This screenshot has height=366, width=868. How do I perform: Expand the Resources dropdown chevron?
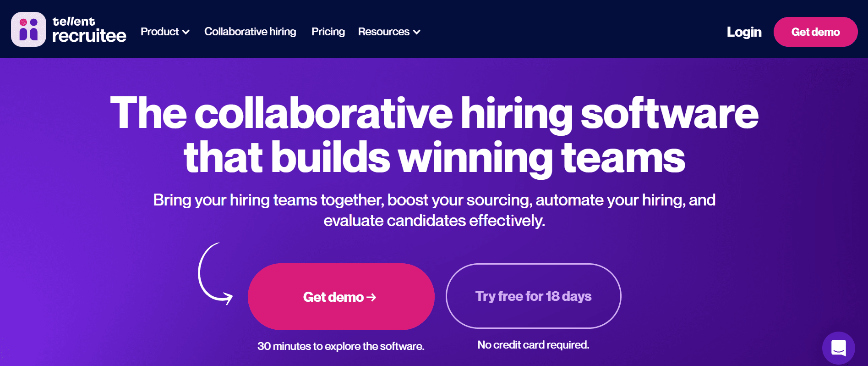[x=417, y=32]
